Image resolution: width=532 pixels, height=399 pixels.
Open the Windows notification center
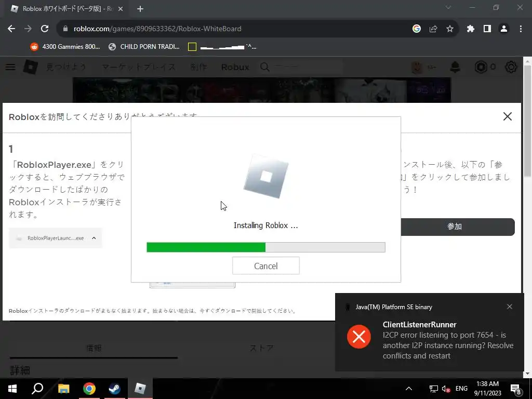point(516,389)
